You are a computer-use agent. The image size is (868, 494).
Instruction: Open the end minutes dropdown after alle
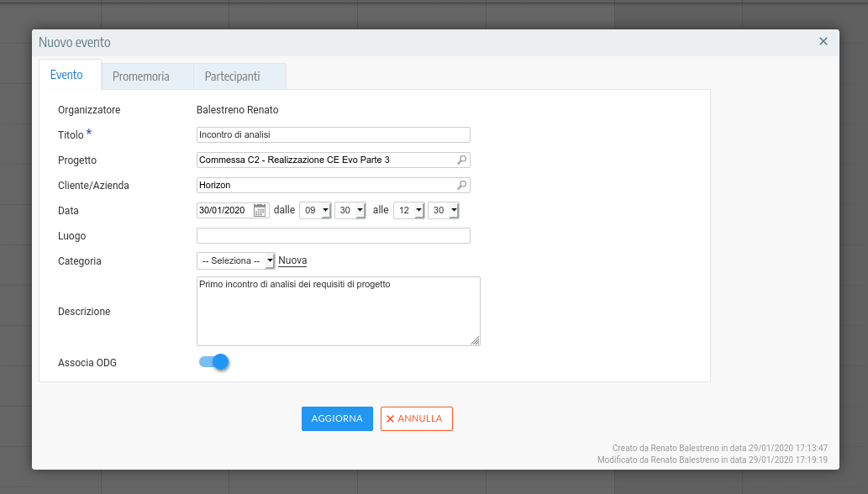[x=444, y=211]
